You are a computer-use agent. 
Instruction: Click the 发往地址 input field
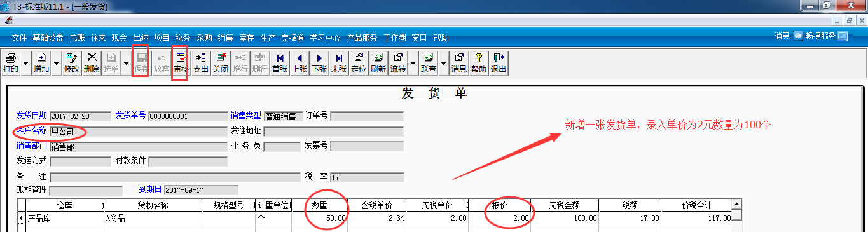coord(333,132)
